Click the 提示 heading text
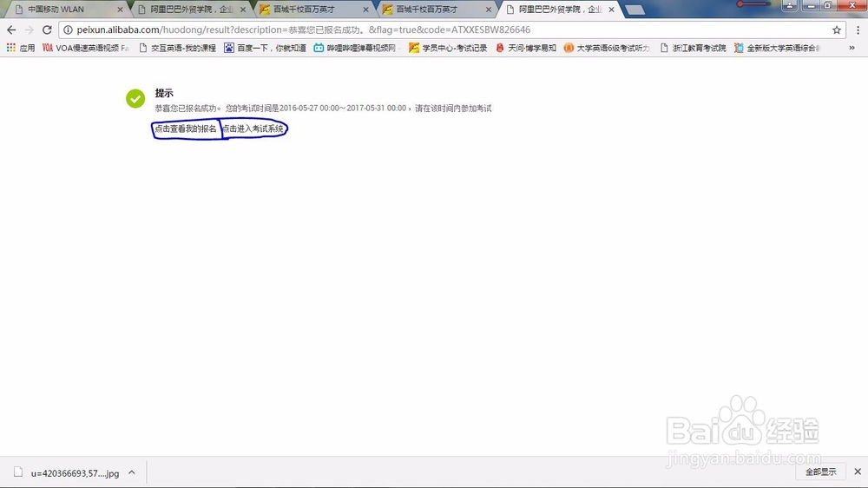Screen dimensions: 868x488 click(164, 93)
